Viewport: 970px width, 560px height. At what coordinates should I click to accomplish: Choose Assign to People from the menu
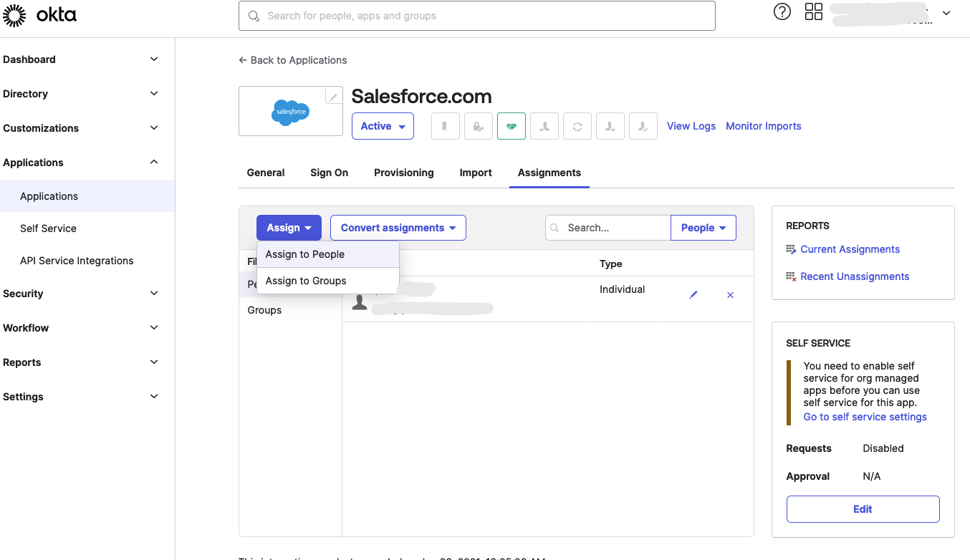tap(327, 254)
